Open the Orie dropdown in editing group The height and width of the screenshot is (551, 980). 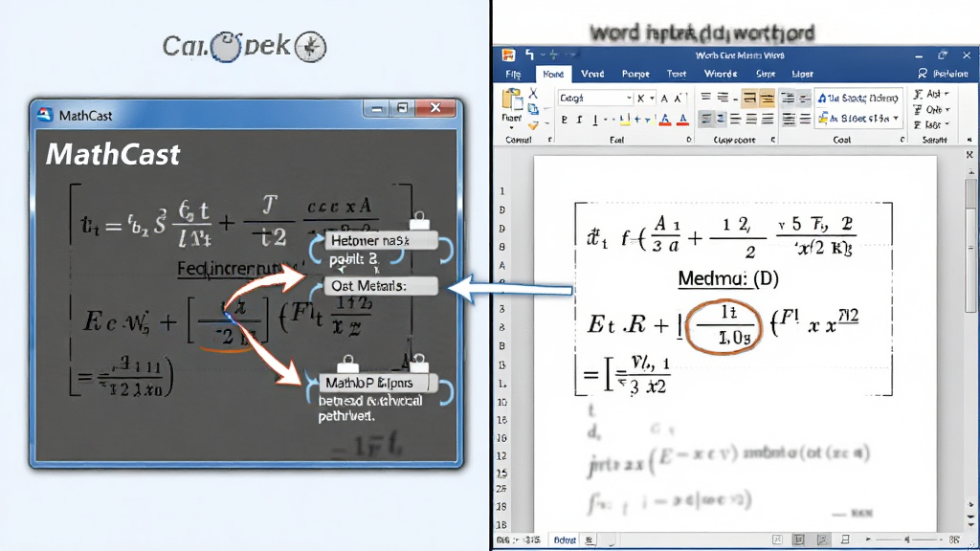point(931,109)
